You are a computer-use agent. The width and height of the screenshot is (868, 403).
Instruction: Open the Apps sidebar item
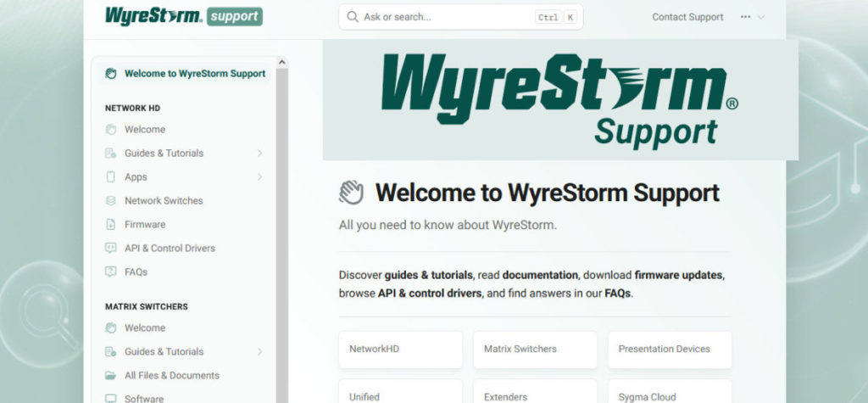[136, 176]
